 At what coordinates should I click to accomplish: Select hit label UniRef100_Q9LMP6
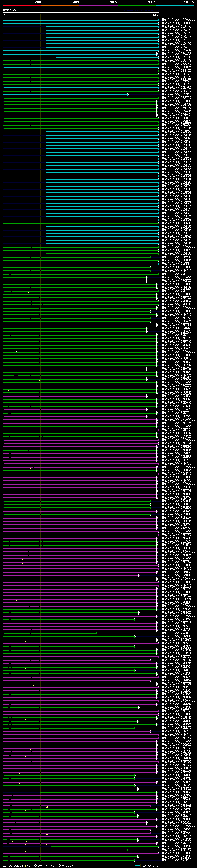177,250
